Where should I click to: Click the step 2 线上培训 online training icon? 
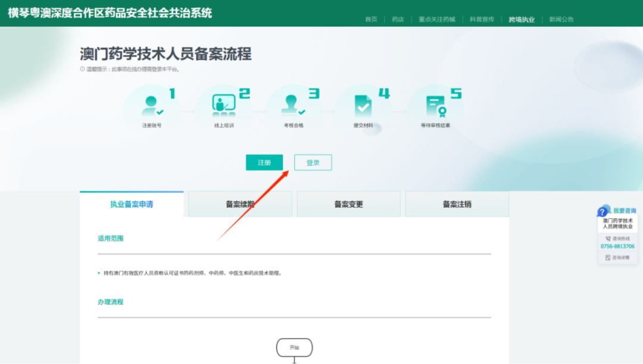point(225,104)
